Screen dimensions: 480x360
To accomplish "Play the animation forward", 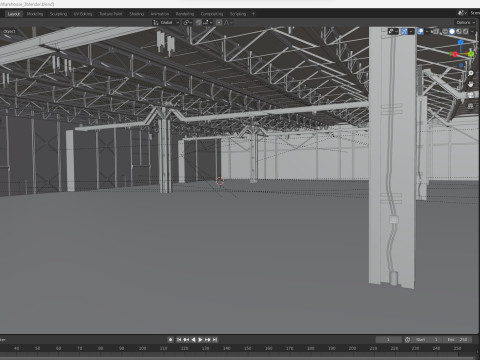I will click(x=200, y=340).
